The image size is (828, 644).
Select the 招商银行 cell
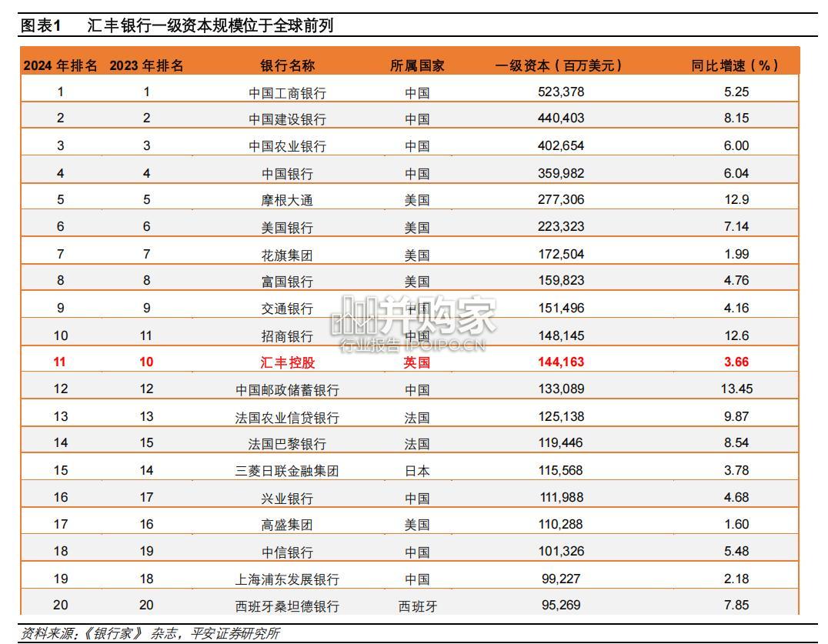[287, 336]
